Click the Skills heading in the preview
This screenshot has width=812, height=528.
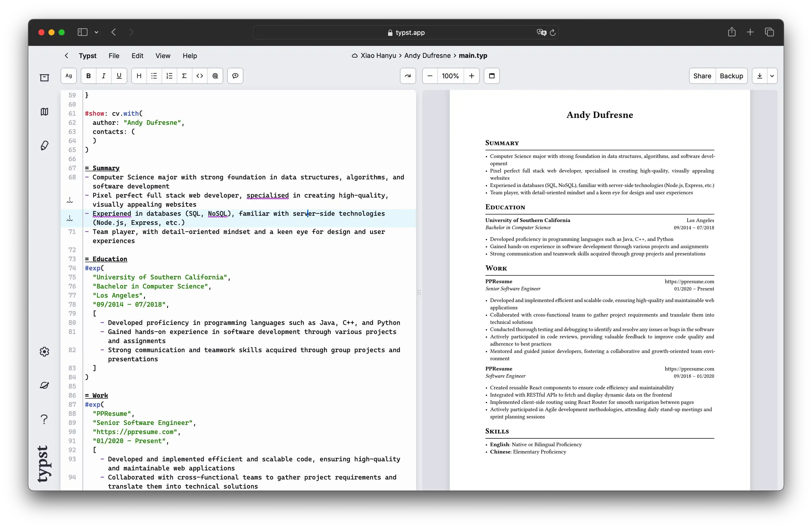[x=497, y=431]
